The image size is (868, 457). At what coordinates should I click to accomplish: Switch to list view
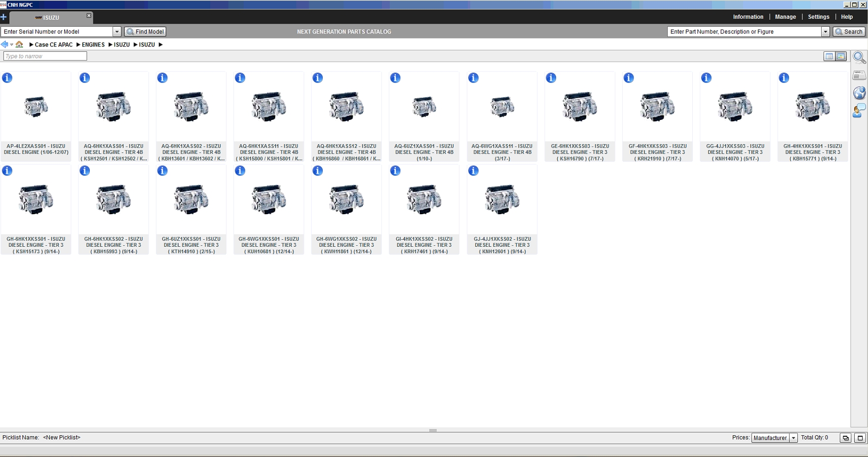coord(829,56)
